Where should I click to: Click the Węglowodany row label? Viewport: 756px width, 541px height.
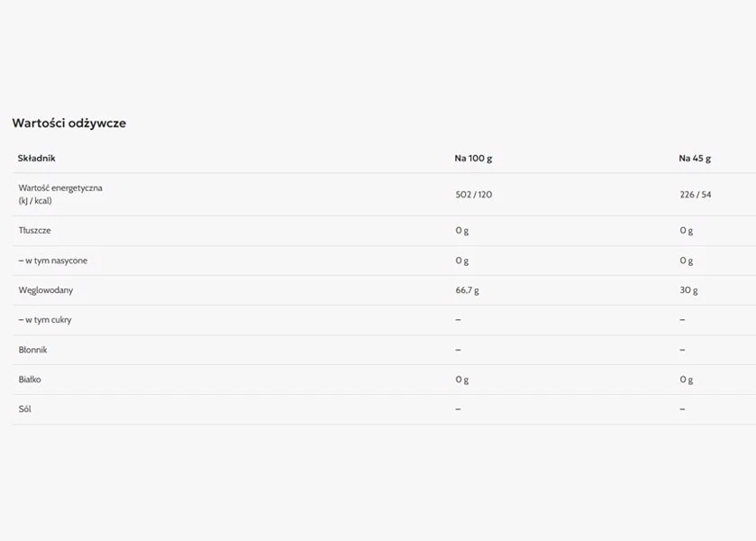click(46, 290)
